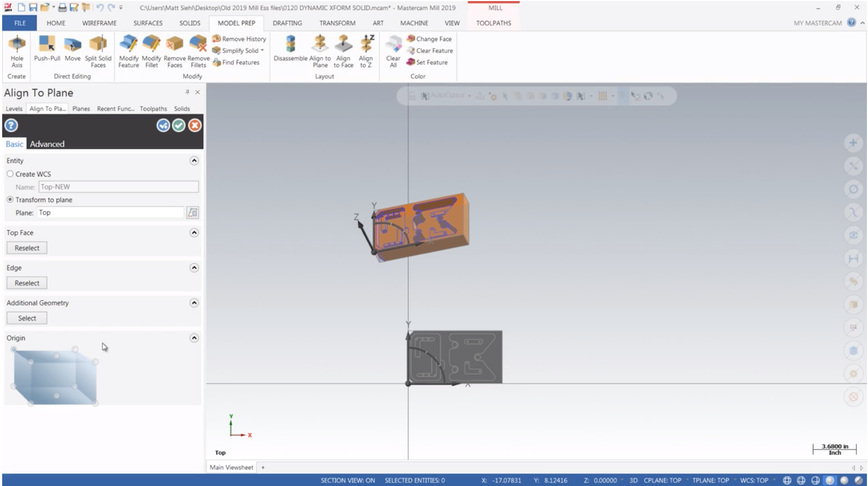The image size is (868, 486).
Task: Run Remove History command
Action: click(x=239, y=39)
